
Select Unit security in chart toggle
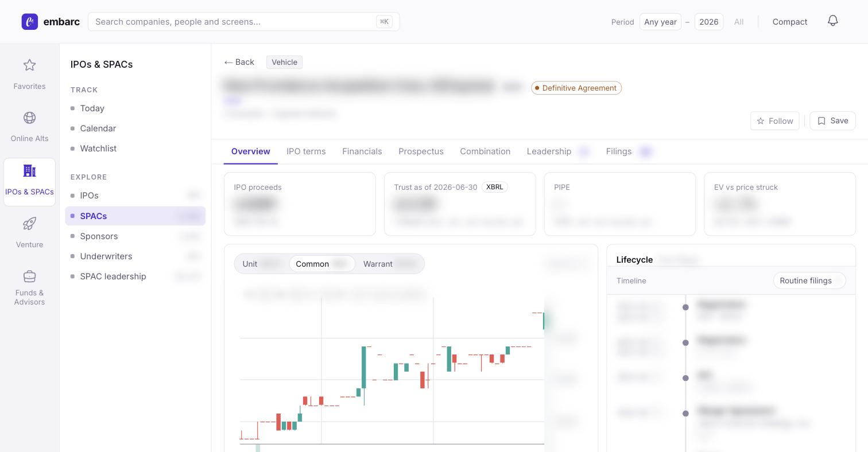click(262, 264)
